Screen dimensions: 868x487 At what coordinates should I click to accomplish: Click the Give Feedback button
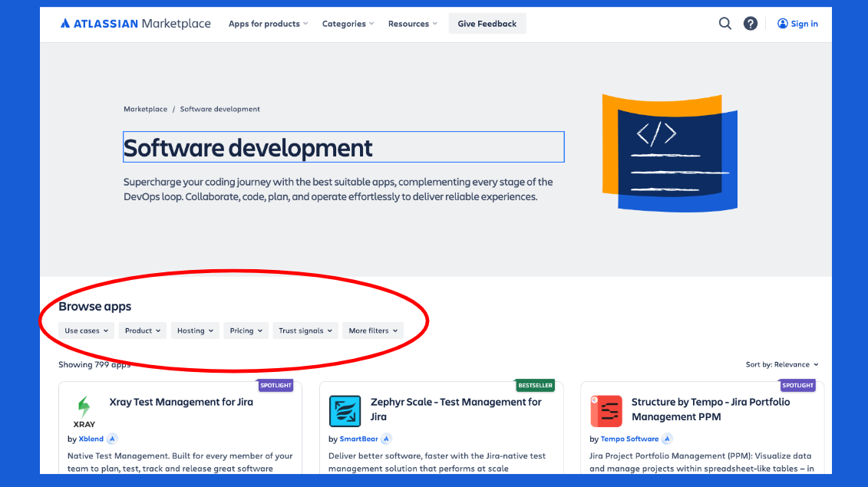pyautogui.click(x=487, y=24)
